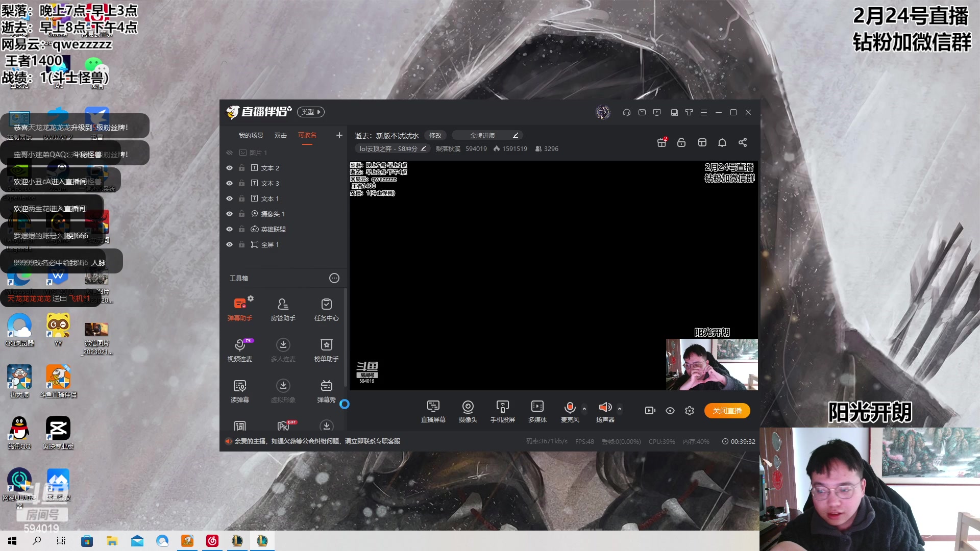Hide the 英雄联盟 layer
The height and width of the screenshot is (551, 980).
point(229,229)
